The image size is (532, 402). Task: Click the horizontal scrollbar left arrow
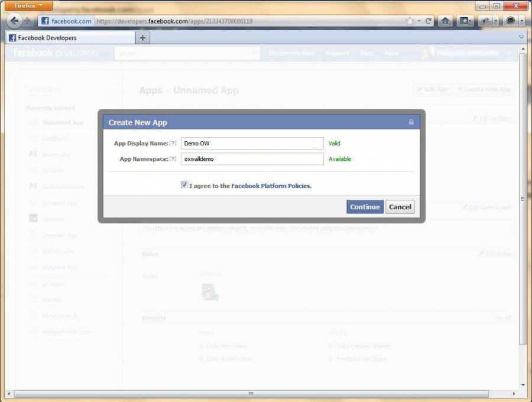click(9, 394)
